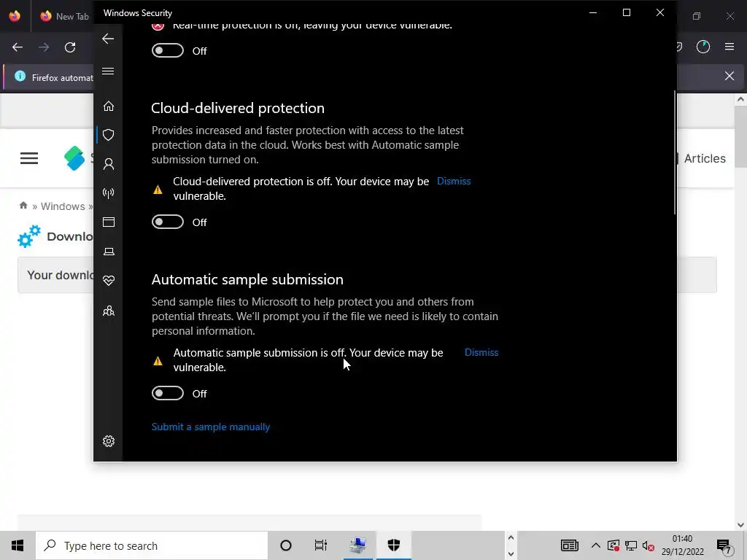Viewport: 747px width, 560px height.
Task: Click Windows Security vertical scrollbar thumb
Action: [x=675, y=152]
